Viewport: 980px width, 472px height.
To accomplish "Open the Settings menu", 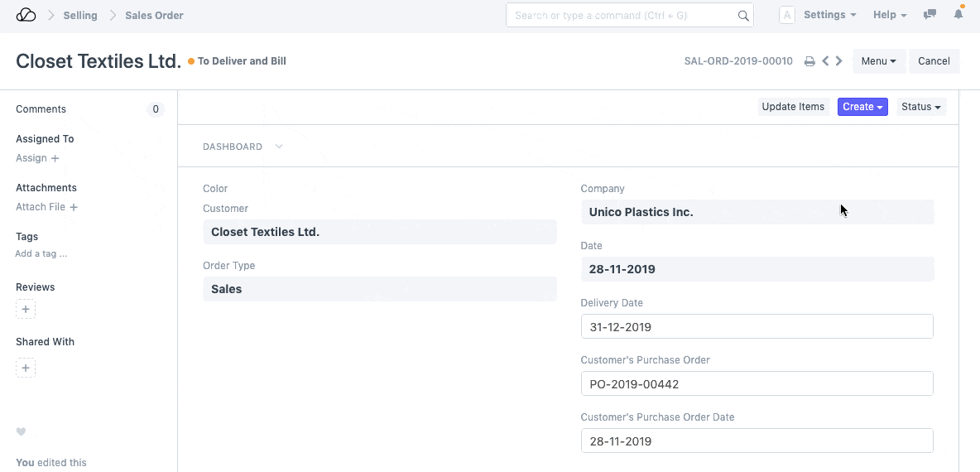I will point(829,15).
